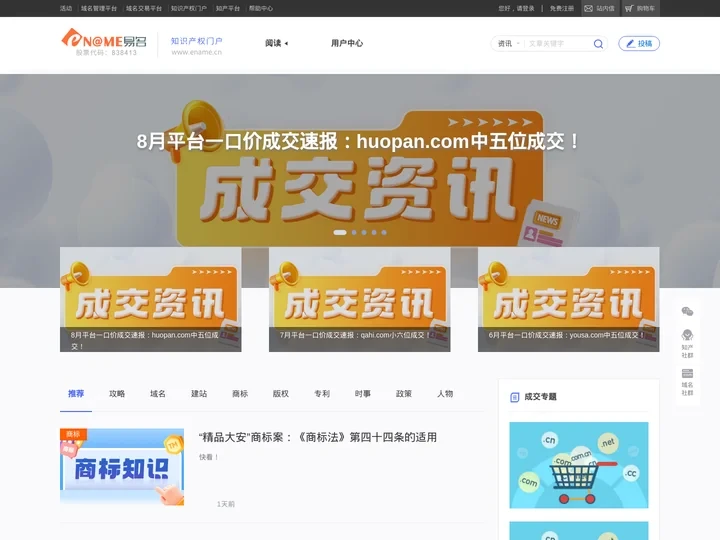This screenshot has width=720, height=540.
Task: Open the 6月平台一口价成交速报 thumbnail card
Action: [x=568, y=299]
